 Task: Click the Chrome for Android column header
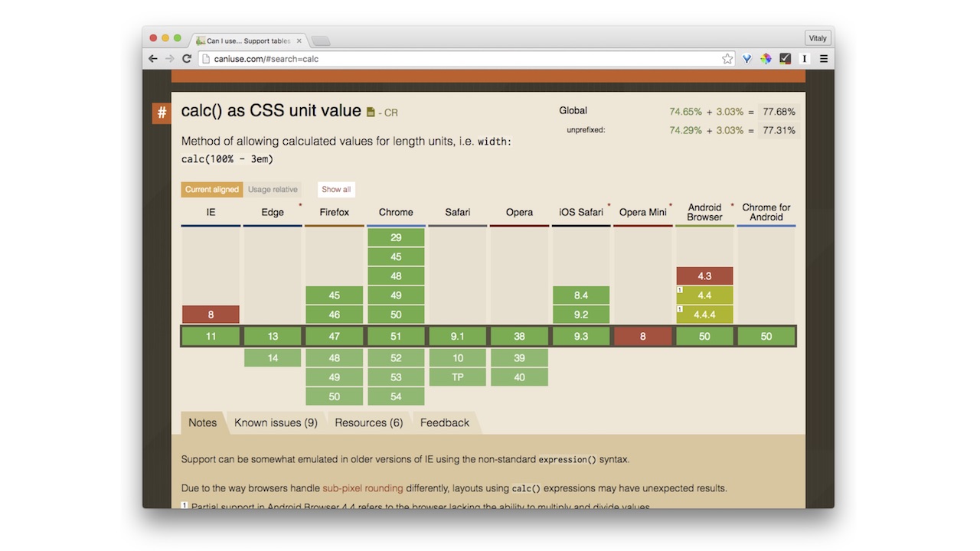point(766,213)
